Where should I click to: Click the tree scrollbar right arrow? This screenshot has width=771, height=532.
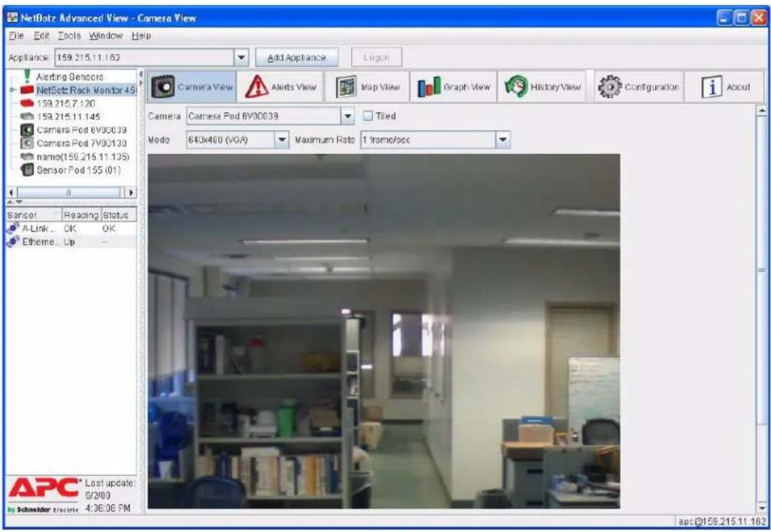click(131, 192)
